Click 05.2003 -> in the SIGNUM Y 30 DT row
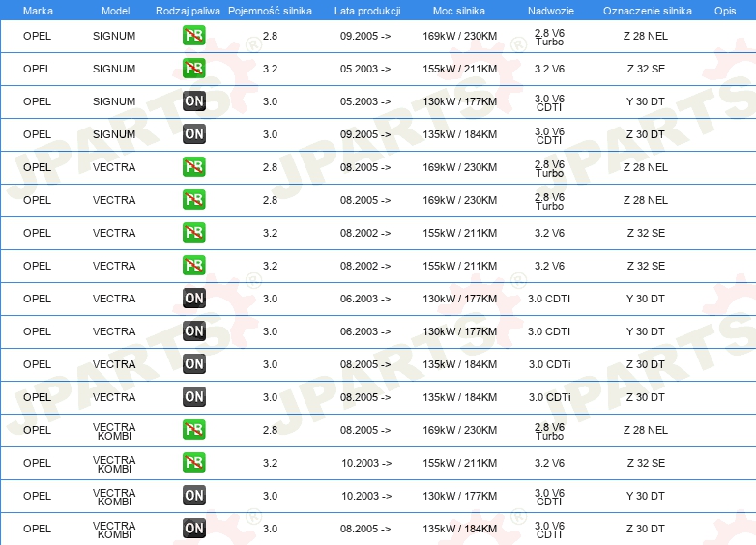Image resolution: width=756 pixels, height=545 pixels. tap(365, 101)
